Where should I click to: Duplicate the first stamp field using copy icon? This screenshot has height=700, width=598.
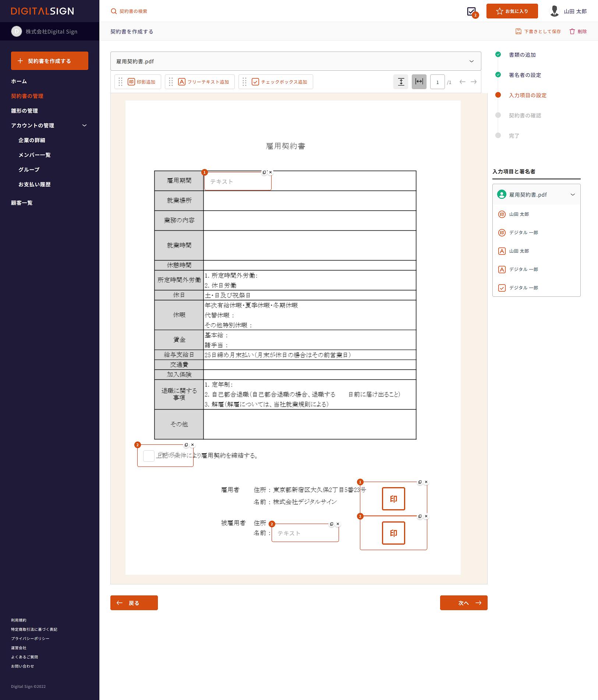pyautogui.click(x=420, y=482)
